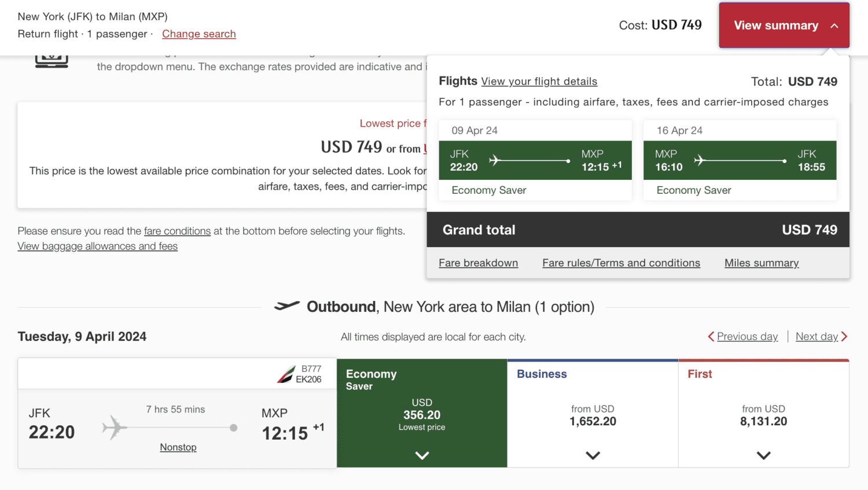Image resolution: width=868 pixels, height=490 pixels.
Task: Open View baggage allowances and fees
Action: click(x=97, y=246)
